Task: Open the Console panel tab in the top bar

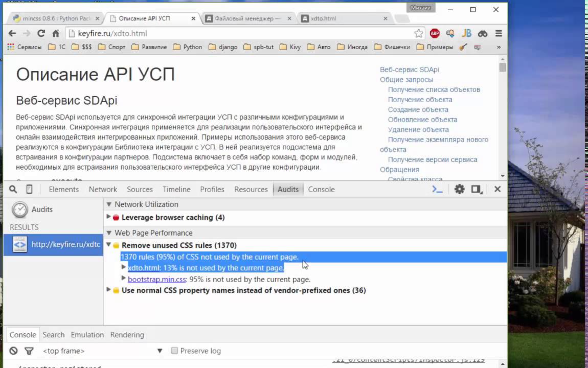Action: coord(321,189)
